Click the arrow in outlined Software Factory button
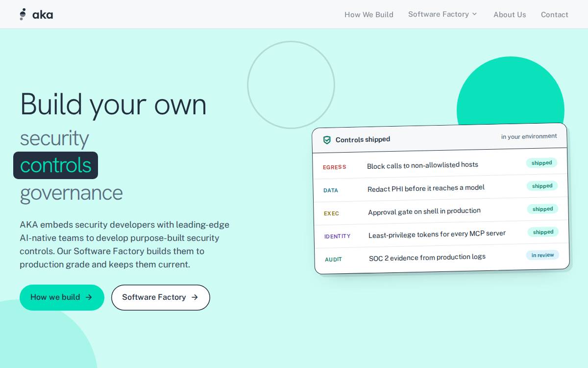 195,297
